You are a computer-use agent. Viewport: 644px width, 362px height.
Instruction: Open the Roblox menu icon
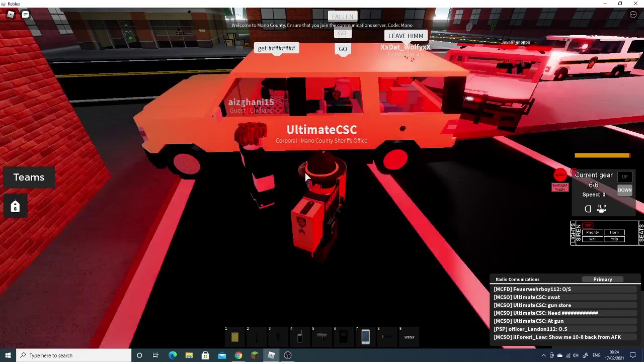coord(11,14)
